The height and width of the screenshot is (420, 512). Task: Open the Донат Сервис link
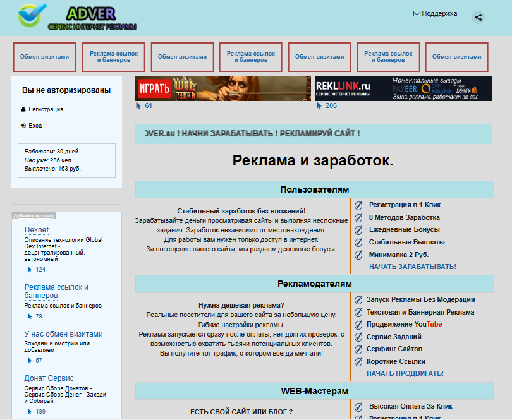click(49, 378)
